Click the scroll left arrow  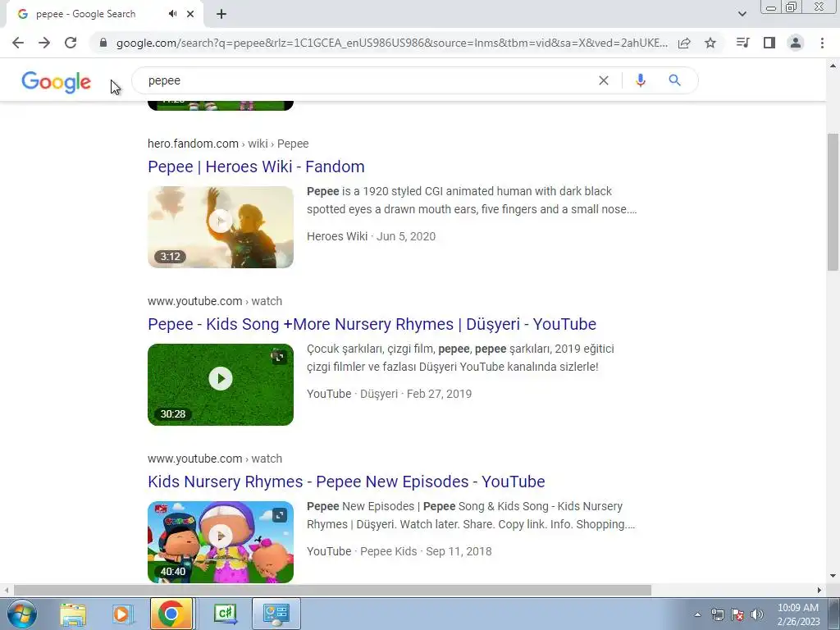pyautogui.click(x=6, y=590)
